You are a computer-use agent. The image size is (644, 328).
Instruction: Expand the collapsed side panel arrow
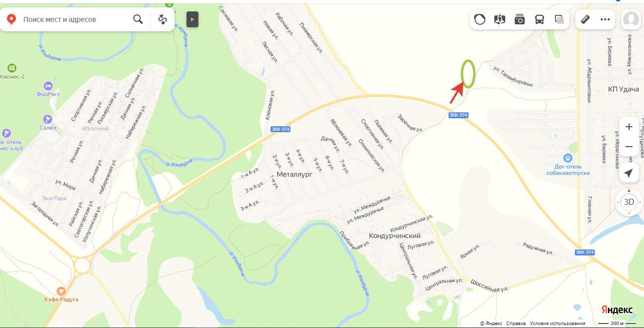coord(192,19)
